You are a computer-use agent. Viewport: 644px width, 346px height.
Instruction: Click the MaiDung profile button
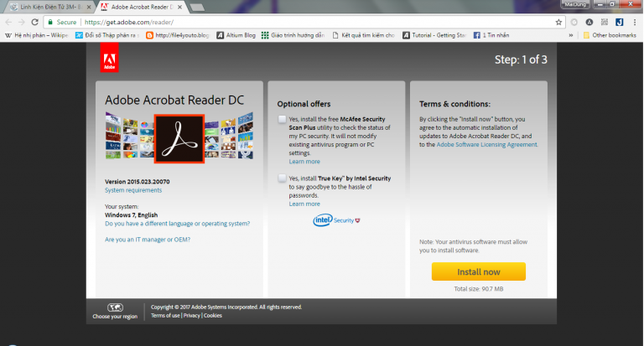click(x=575, y=4)
